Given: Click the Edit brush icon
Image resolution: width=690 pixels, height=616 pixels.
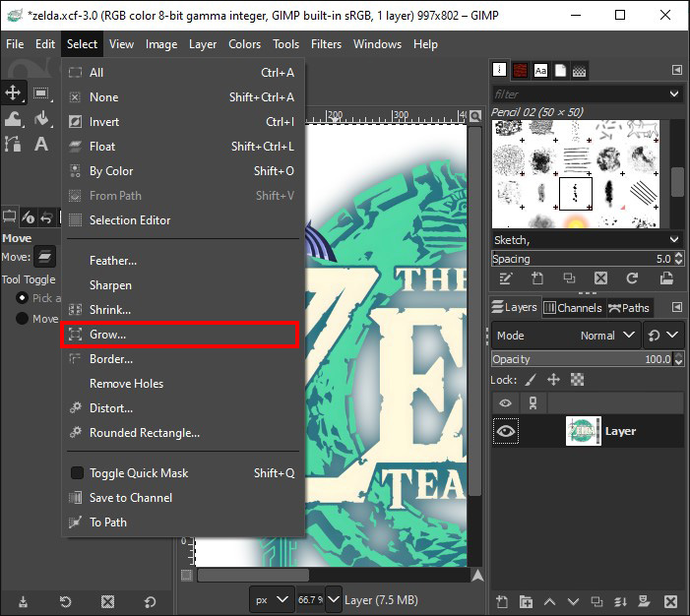Looking at the screenshot, I should [x=505, y=278].
